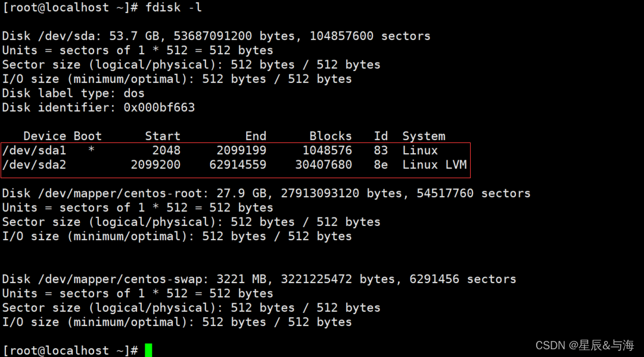This screenshot has width=644, height=357.
Task: Click start sector '2048'
Action: 166,150
